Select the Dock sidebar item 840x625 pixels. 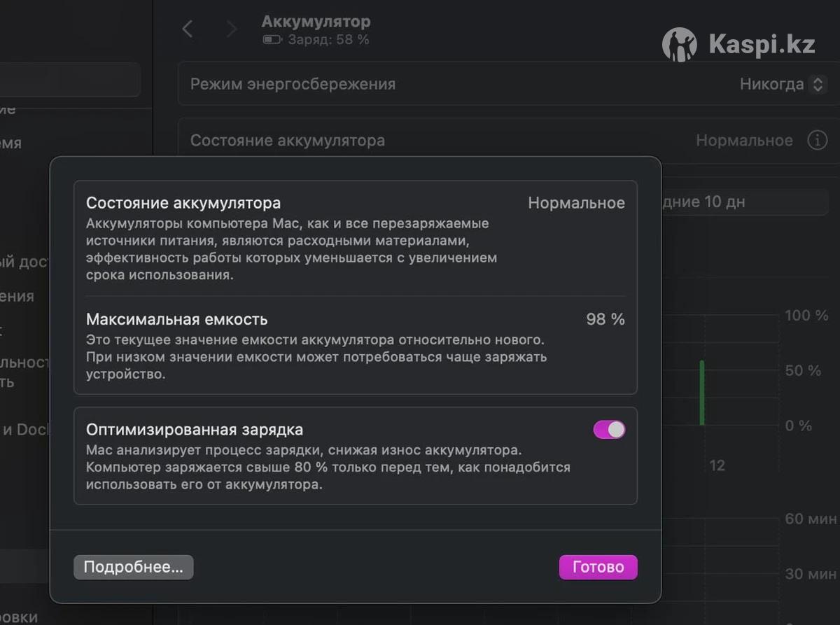(x=28, y=429)
